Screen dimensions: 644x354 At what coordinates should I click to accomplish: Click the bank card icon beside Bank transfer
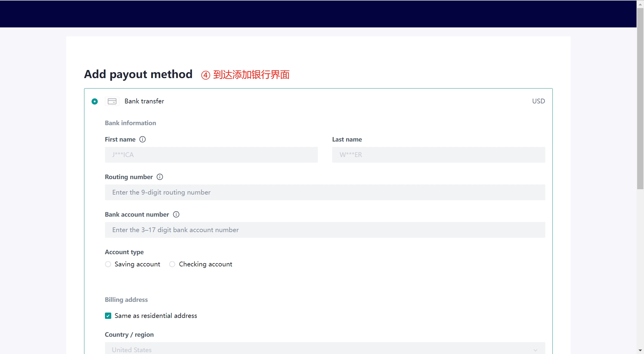click(112, 101)
